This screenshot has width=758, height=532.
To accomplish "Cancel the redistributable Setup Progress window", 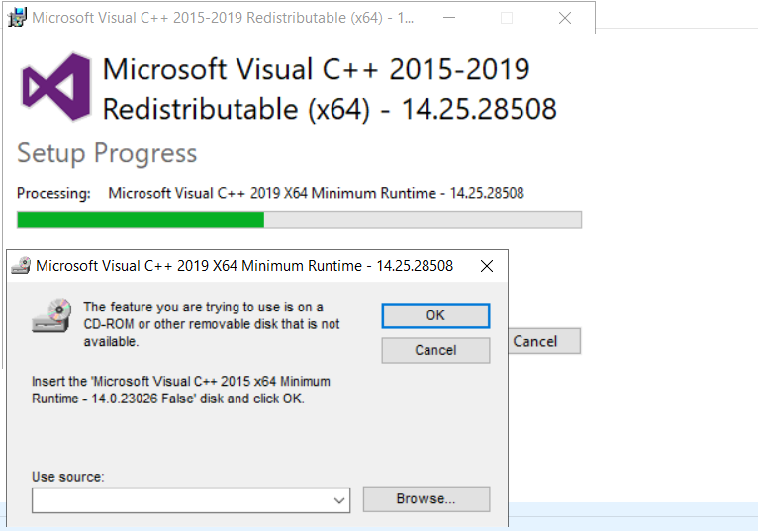I will tap(544, 341).
